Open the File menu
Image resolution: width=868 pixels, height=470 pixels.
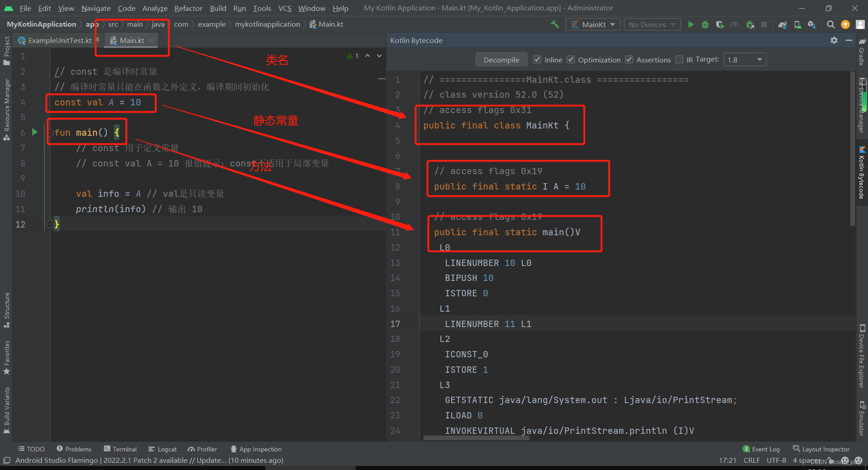25,8
